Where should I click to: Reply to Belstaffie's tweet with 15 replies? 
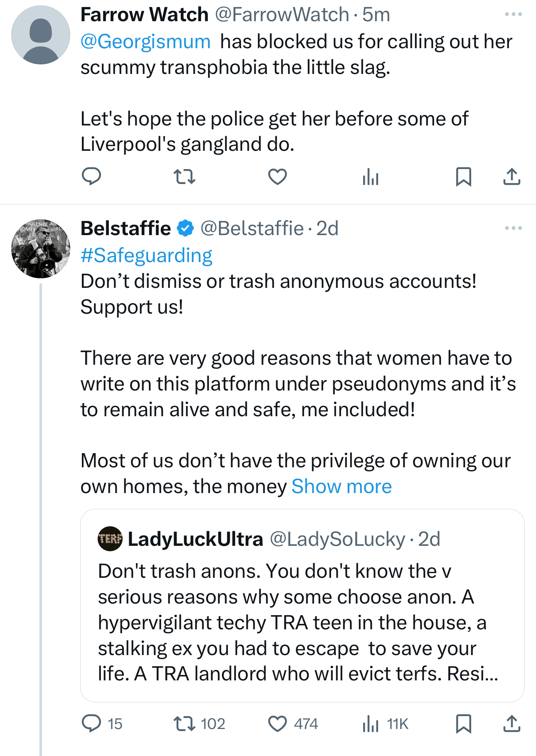91,723
